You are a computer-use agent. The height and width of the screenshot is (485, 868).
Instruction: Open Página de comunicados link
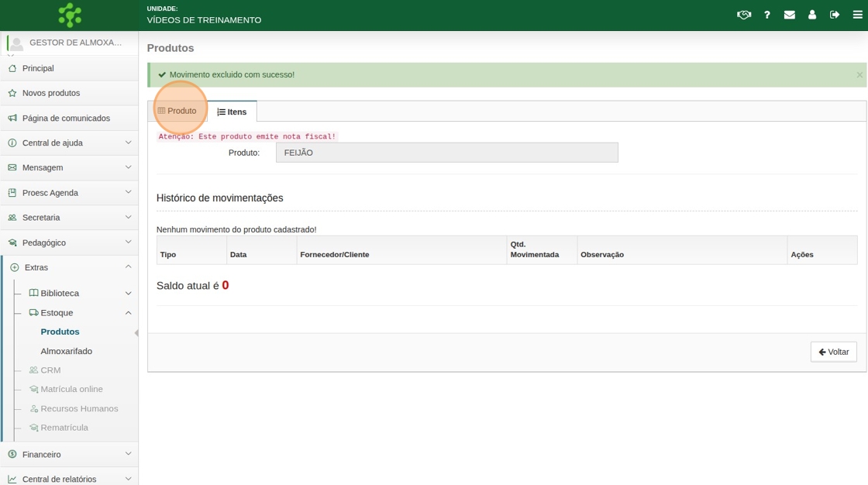(66, 118)
